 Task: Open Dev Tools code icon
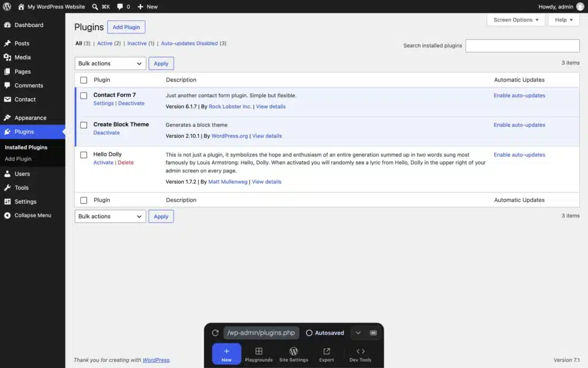(361, 351)
